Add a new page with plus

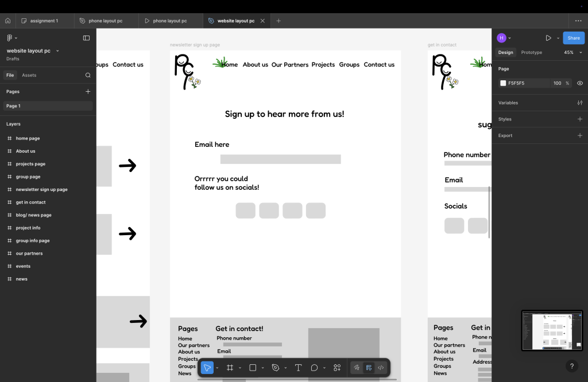point(88,91)
